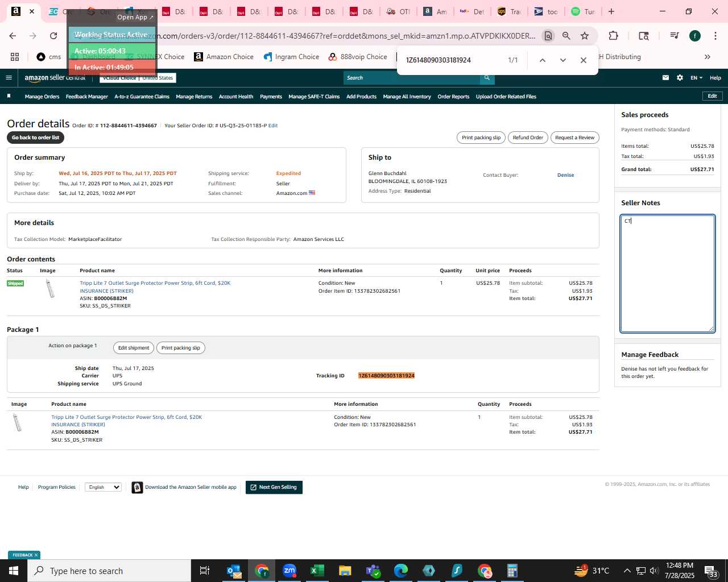Click Next Gen Selling button

pyautogui.click(x=274, y=487)
